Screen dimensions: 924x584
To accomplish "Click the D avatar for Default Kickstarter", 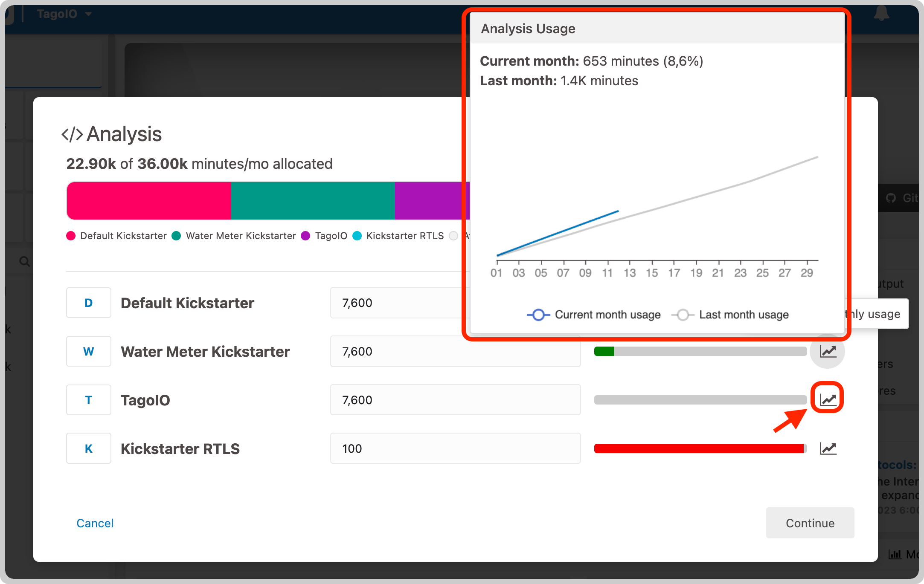I will click(89, 303).
